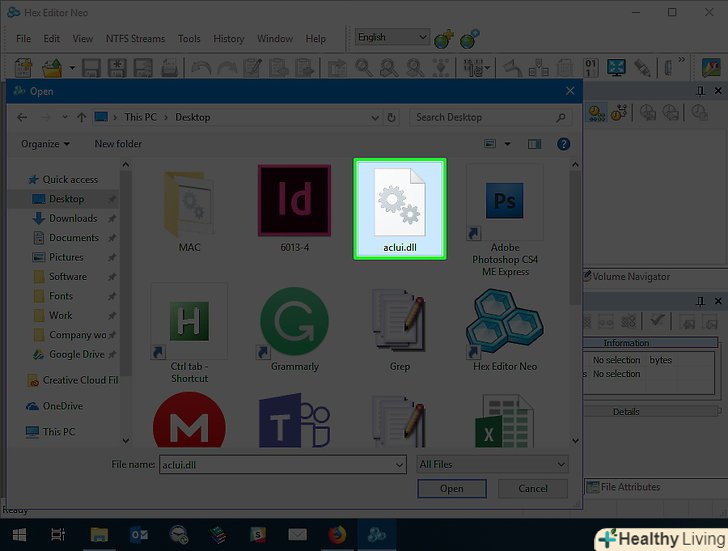Click the Print toolbar icon
Image resolution: width=728 pixels, height=551 pixels.
(x=169, y=68)
